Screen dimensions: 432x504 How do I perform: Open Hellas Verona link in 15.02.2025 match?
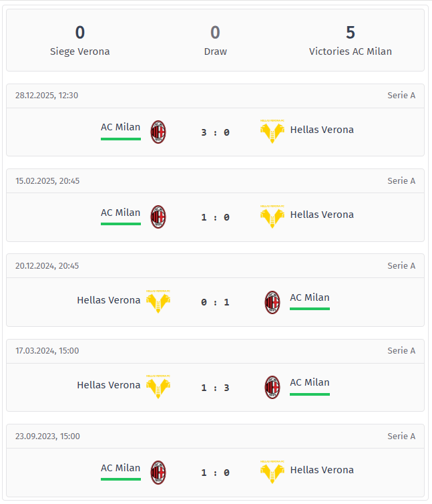click(322, 215)
